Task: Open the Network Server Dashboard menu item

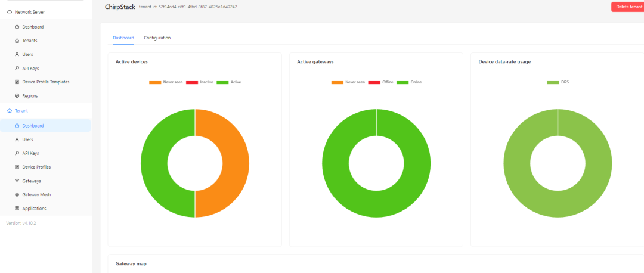Action: (x=45, y=27)
